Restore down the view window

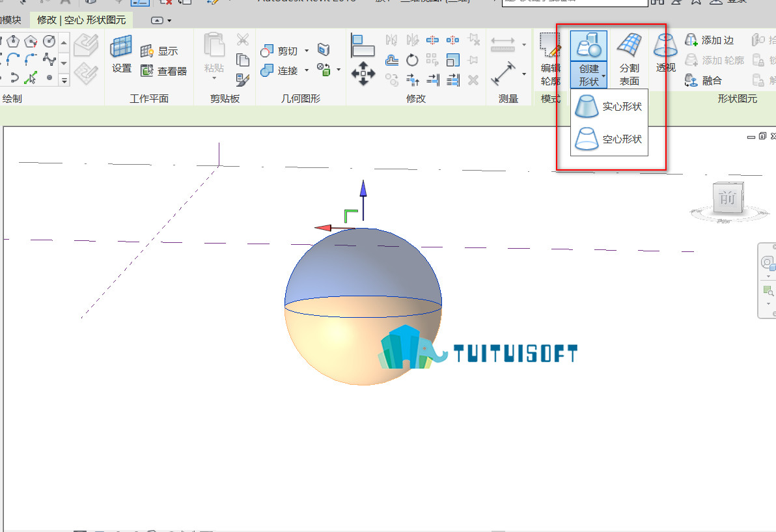point(762,136)
